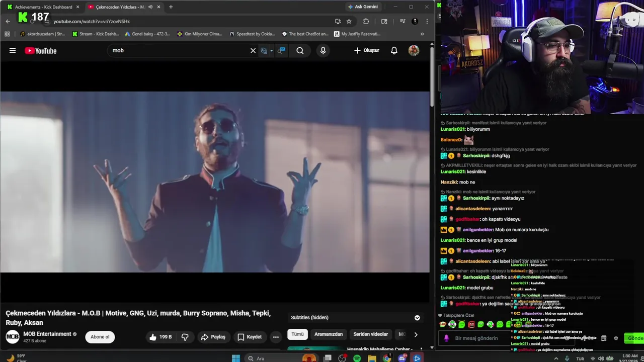Screen dimensions: 644x362
Task: Expand the hidden bookmarks chevron
Action: 422,34
